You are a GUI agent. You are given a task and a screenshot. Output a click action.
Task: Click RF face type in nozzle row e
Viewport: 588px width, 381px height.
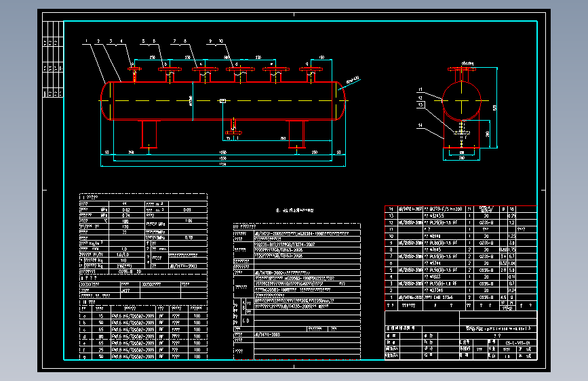coord(161,343)
